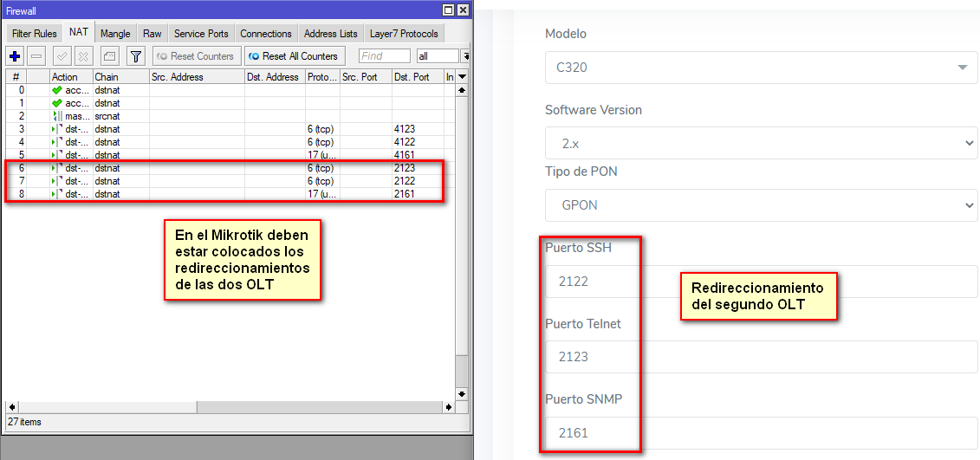Switch to the Filter Rules tab
Viewport: 980px width, 460px height.
coord(34,34)
